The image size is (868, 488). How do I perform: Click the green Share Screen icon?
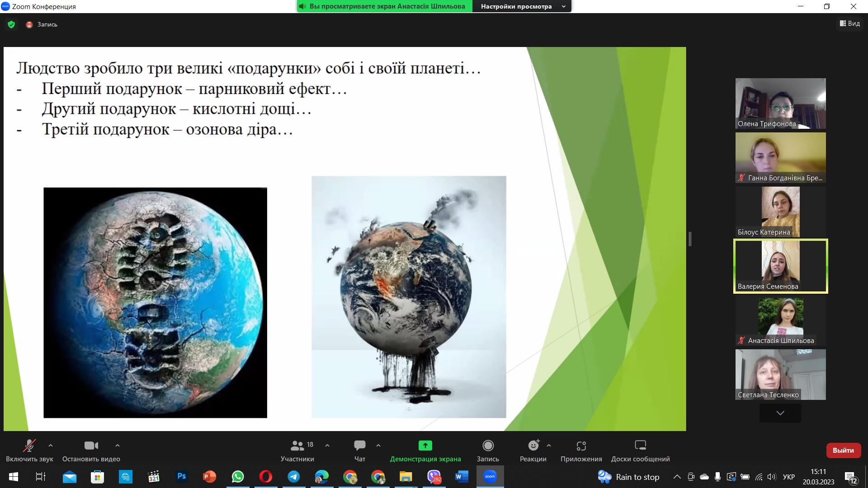pyautogui.click(x=425, y=446)
